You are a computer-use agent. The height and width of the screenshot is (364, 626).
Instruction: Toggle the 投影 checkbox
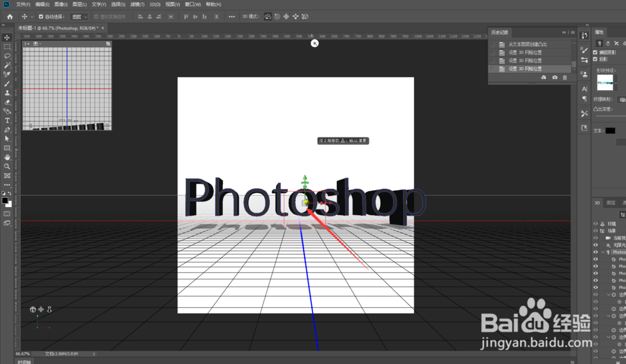click(x=595, y=59)
